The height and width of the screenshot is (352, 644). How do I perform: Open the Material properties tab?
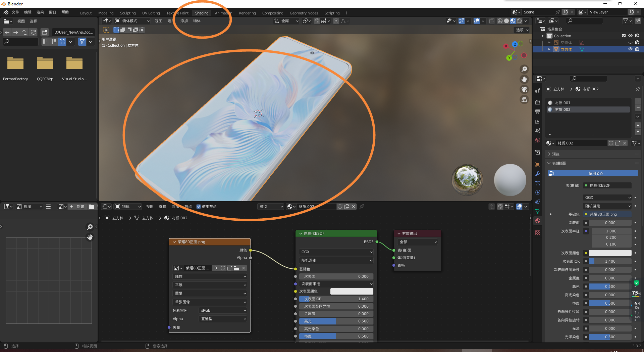tap(538, 221)
